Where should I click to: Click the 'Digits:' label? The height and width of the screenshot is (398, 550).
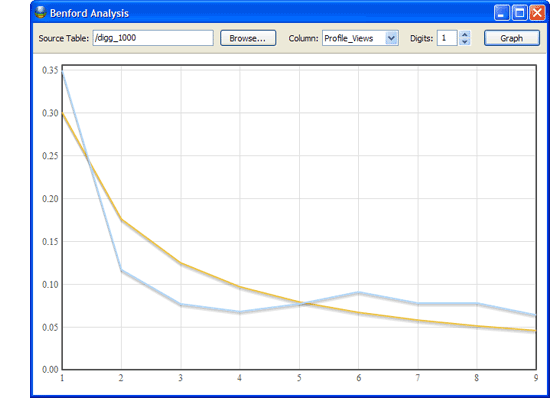(421, 38)
